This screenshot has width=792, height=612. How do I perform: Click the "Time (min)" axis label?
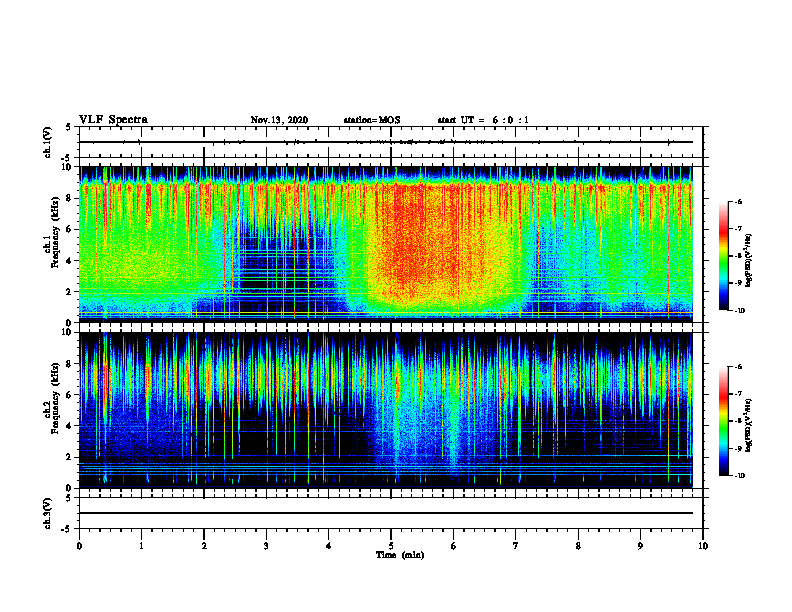[400, 555]
